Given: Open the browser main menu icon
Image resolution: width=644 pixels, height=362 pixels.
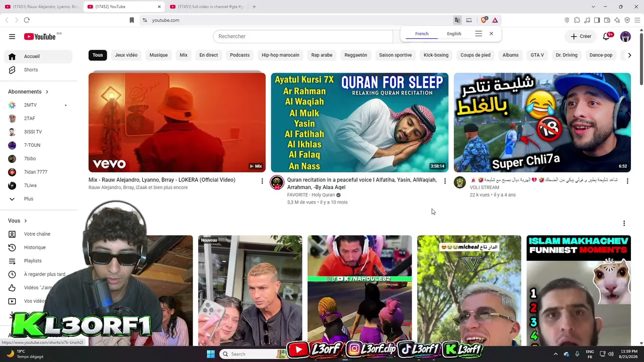Looking at the screenshot, I should [x=637, y=20].
